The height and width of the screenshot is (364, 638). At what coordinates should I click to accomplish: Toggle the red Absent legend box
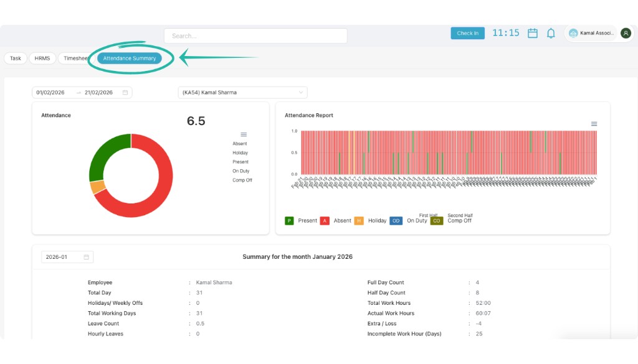point(325,221)
